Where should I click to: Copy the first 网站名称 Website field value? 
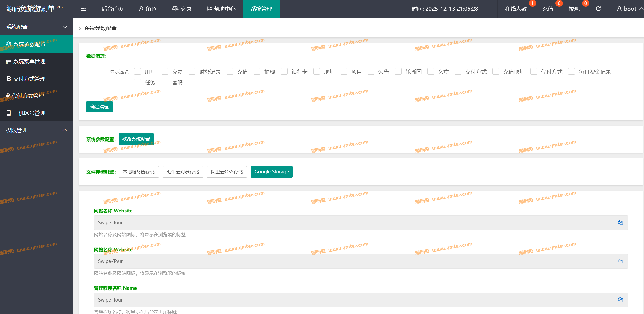[x=620, y=222]
